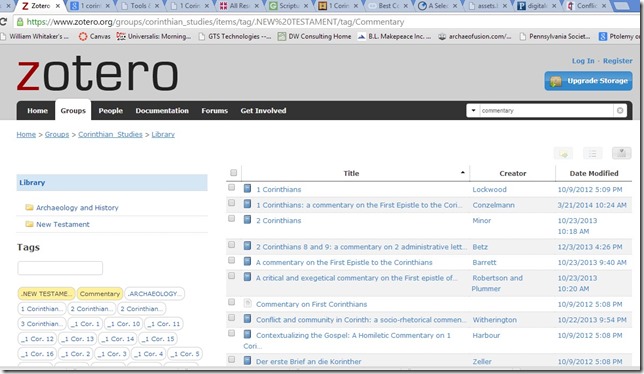
Task: Check the box for Commentary on First Corinthians
Action: point(232,303)
